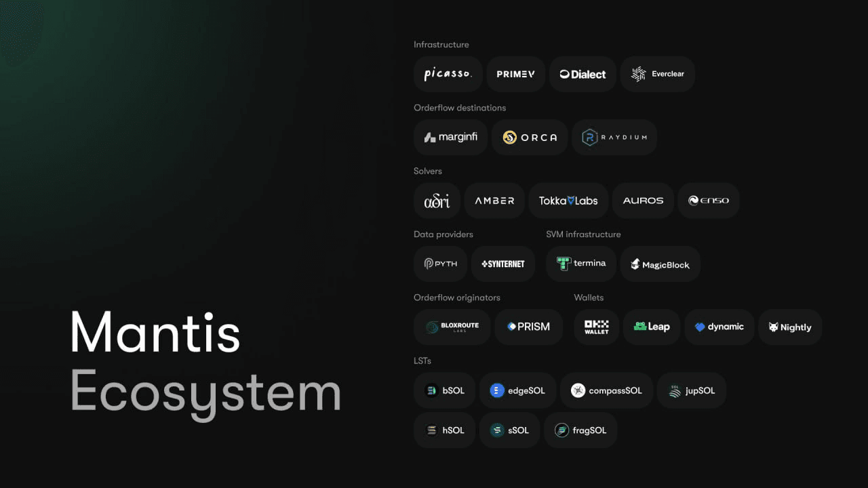Click the Infrastructure section heading
Screen dimensions: 868x488
(441, 45)
